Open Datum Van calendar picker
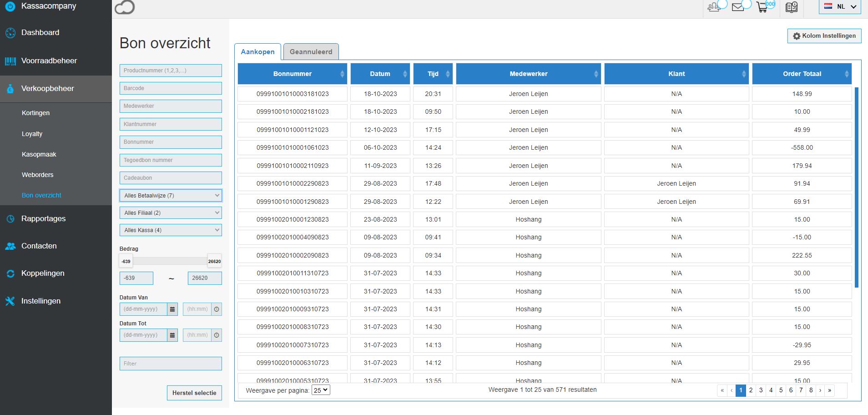The image size is (868, 415). tap(172, 309)
